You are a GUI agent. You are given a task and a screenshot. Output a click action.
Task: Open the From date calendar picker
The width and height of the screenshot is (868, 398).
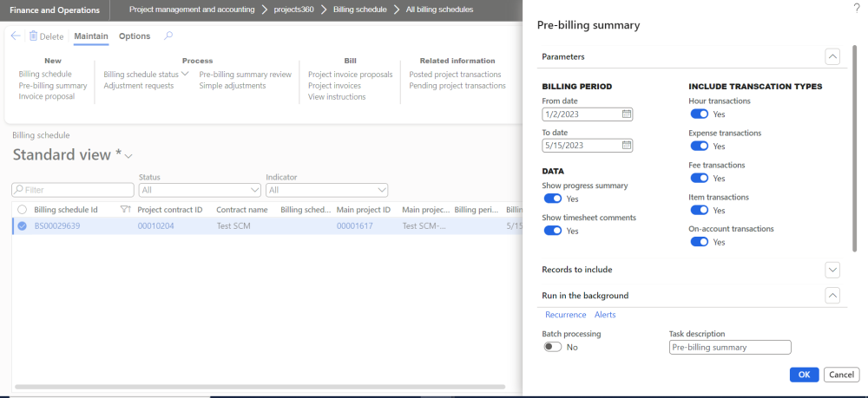point(627,114)
